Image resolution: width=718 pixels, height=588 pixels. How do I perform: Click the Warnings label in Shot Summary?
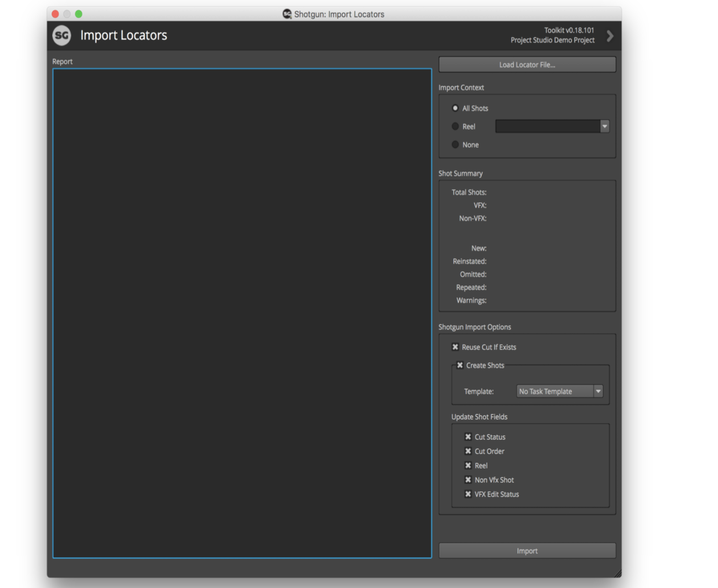point(471,300)
